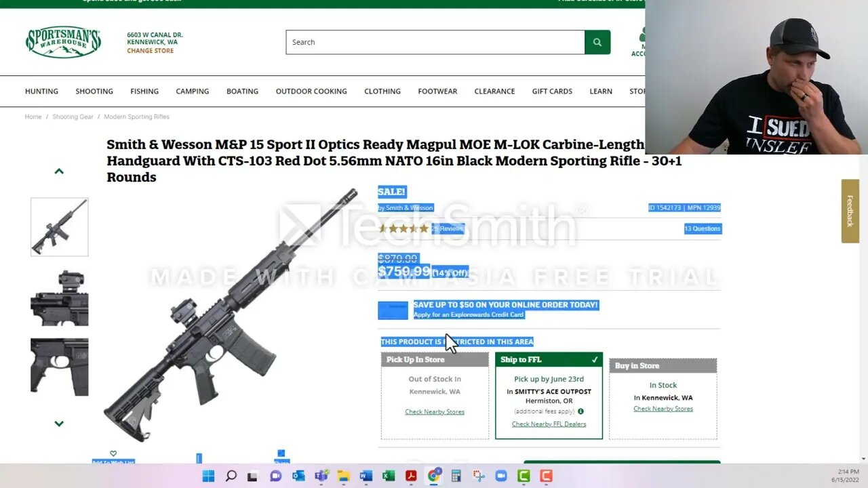Viewport: 868px width, 488px height.
Task: Open the Feedback side tab
Action: pyautogui.click(x=850, y=211)
